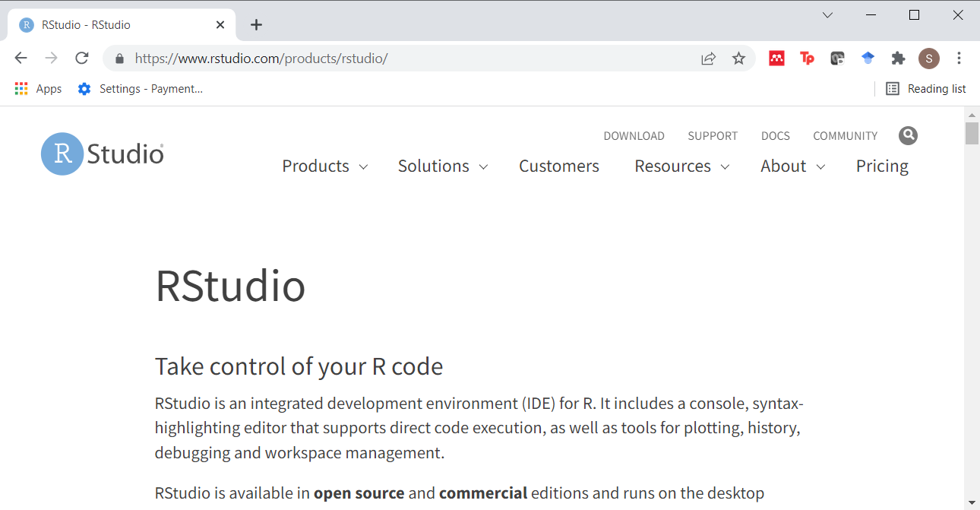Open a new browser tab with plus button
Viewport: 980px width, 510px height.
257,25
